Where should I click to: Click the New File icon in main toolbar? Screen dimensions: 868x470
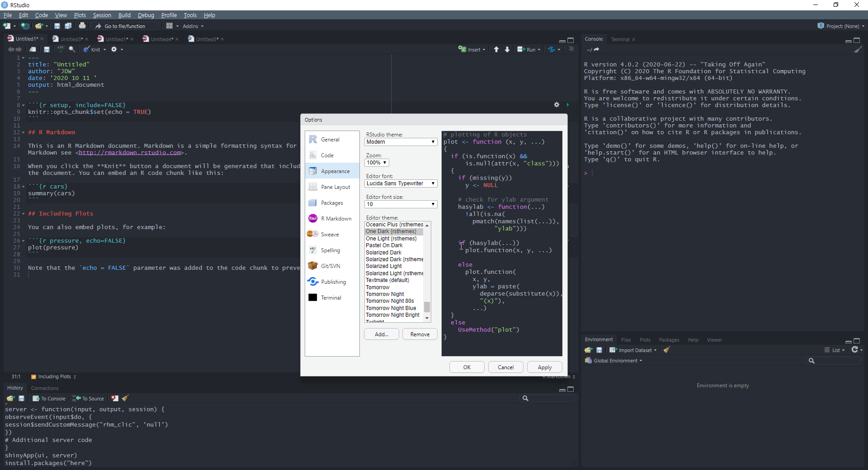click(7, 26)
